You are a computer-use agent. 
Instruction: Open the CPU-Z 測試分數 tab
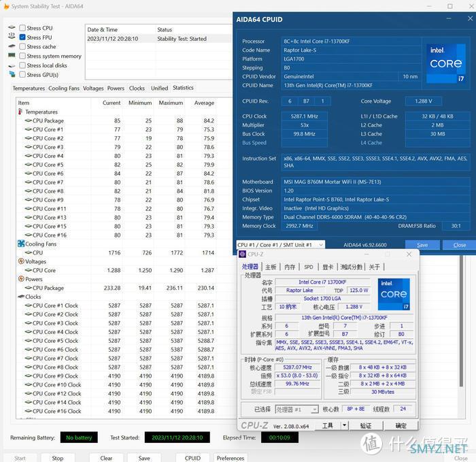pyautogui.click(x=352, y=267)
